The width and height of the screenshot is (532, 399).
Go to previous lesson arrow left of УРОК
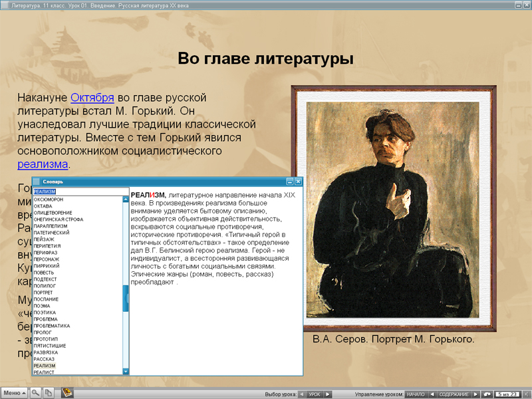tap(301, 394)
